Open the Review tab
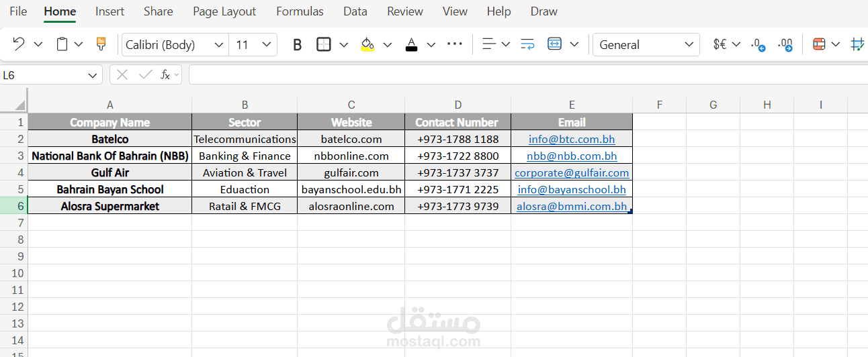868x357 pixels. (405, 11)
